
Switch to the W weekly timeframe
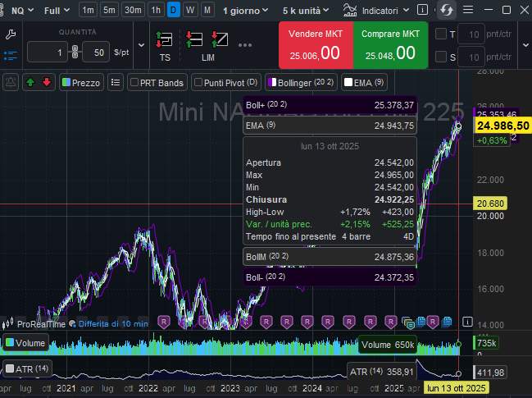tap(189, 10)
